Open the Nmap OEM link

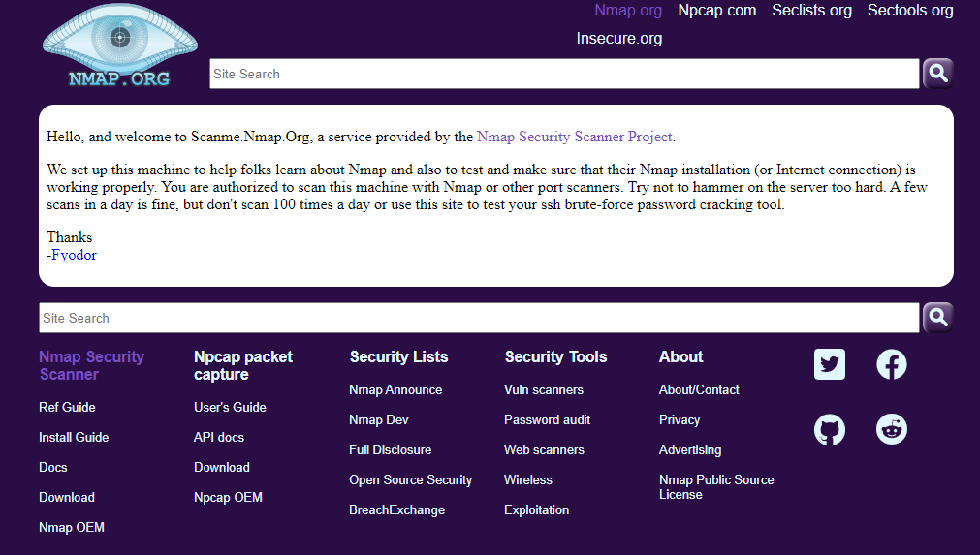tap(72, 527)
